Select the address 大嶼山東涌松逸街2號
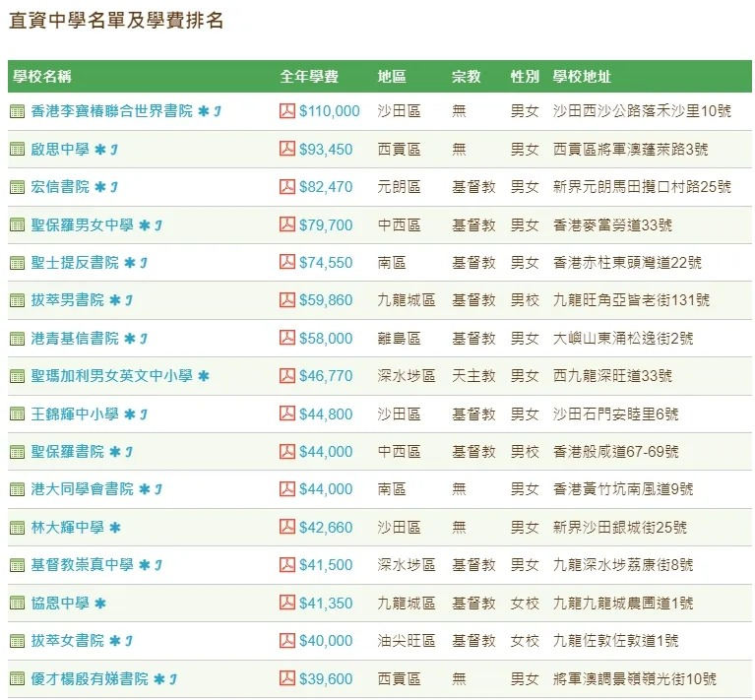This screenshot has height=700, width=755. click(623, 339)
